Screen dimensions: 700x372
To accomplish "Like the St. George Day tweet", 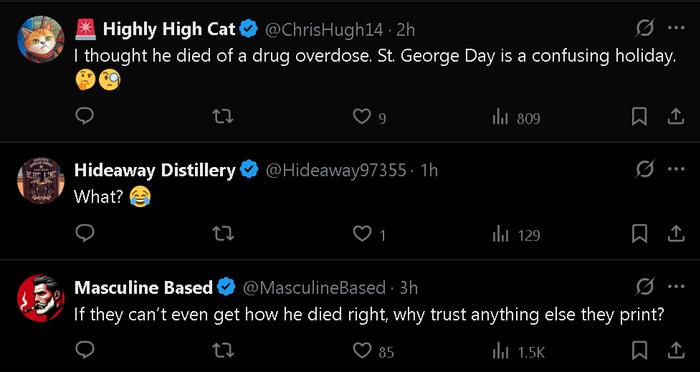I will click(369, 117).
